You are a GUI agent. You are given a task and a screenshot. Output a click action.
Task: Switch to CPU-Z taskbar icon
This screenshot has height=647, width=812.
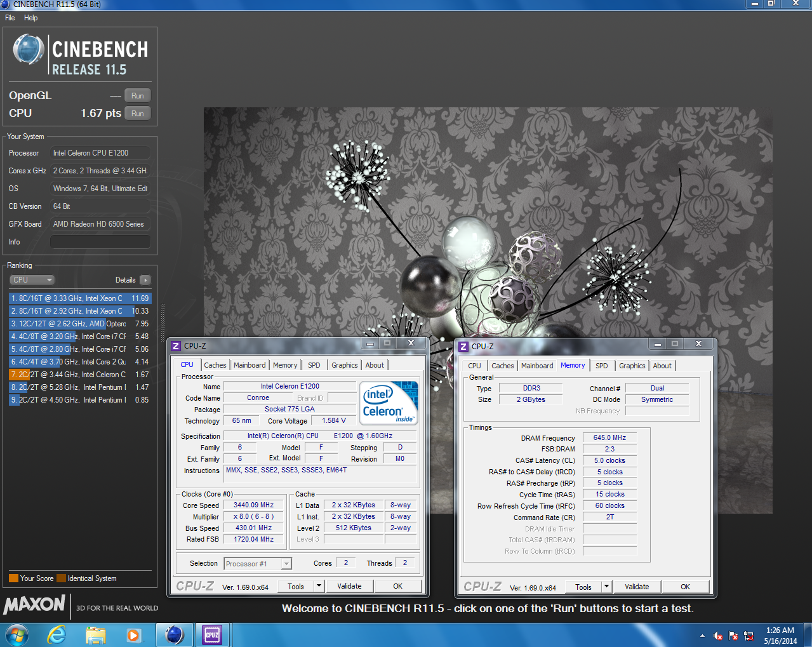[212, 635]
